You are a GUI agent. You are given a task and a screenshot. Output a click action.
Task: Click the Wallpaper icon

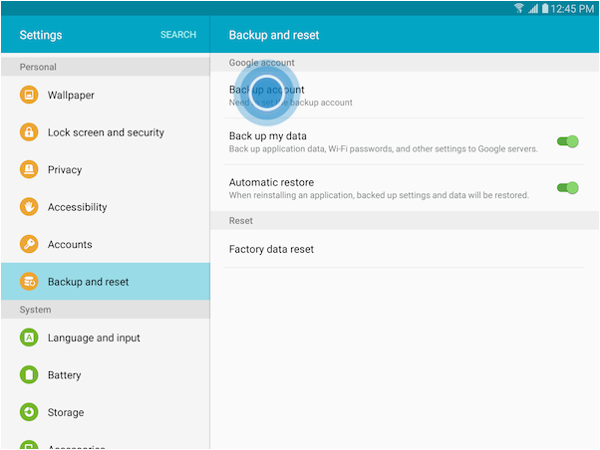point(29,95)
